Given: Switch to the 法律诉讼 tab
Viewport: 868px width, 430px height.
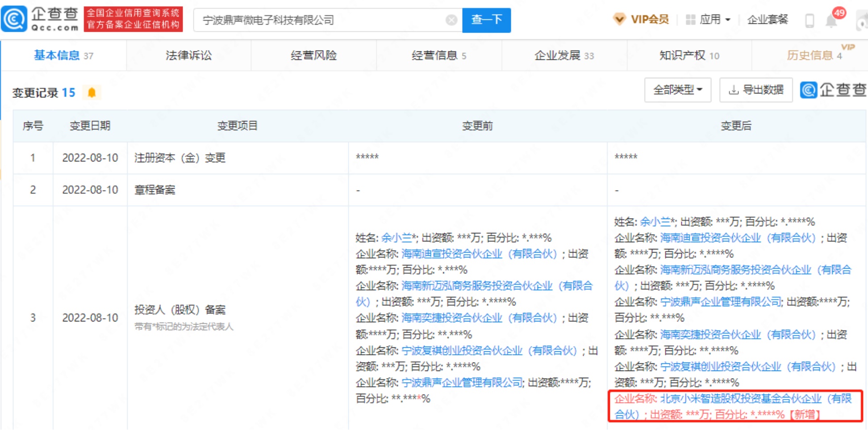Looking at the screenshot, I should click(x=188, y=55).
